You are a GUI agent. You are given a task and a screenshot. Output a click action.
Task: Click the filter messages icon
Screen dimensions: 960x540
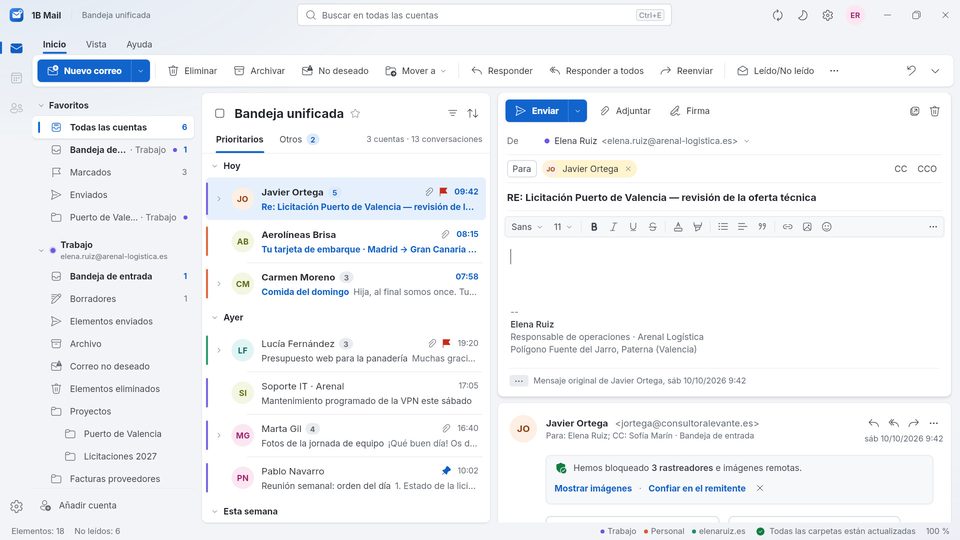point(452,113)
